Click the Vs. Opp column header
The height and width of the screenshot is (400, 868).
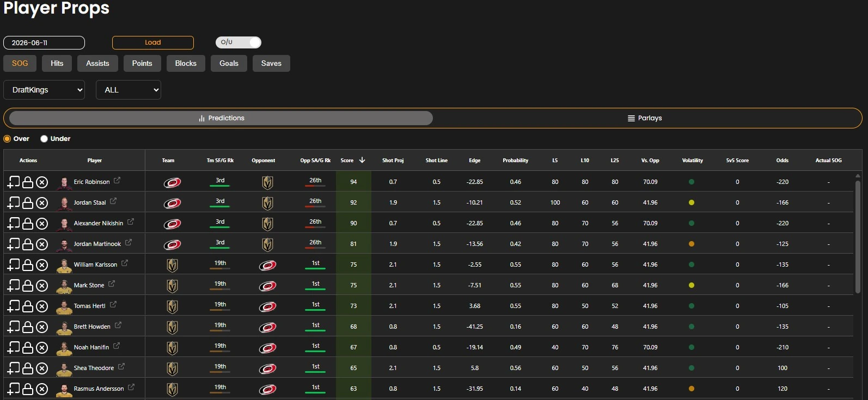click(x=650, y=161)
